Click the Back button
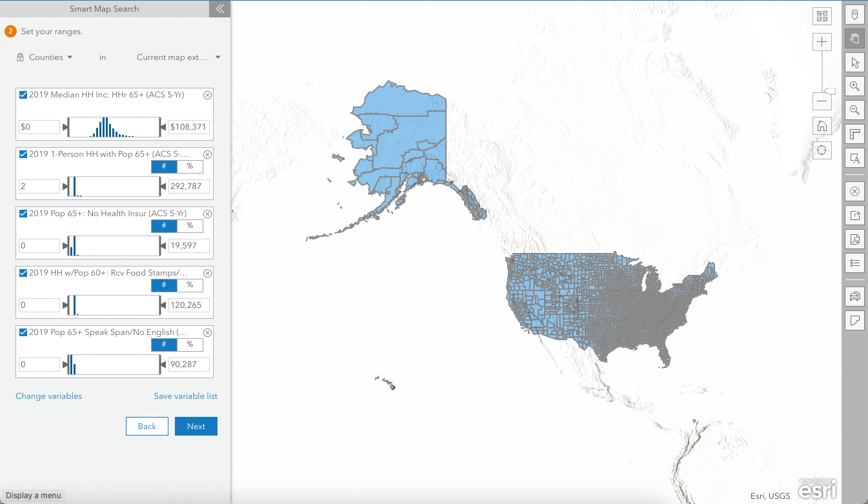 coord(147,426)
